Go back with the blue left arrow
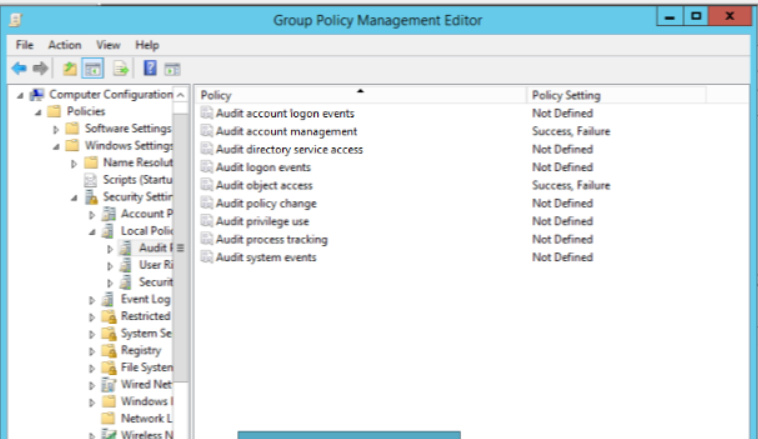This screenshot has width=758, height=439. point(19,69)
